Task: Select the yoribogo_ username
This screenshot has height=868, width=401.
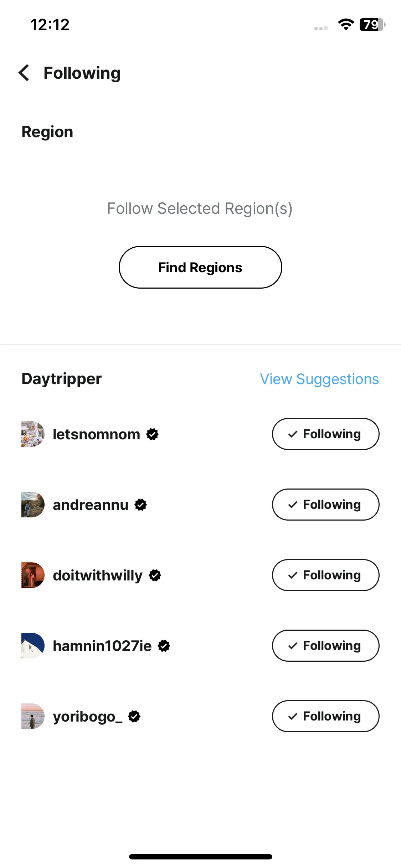Action: (x=88, y=717)
